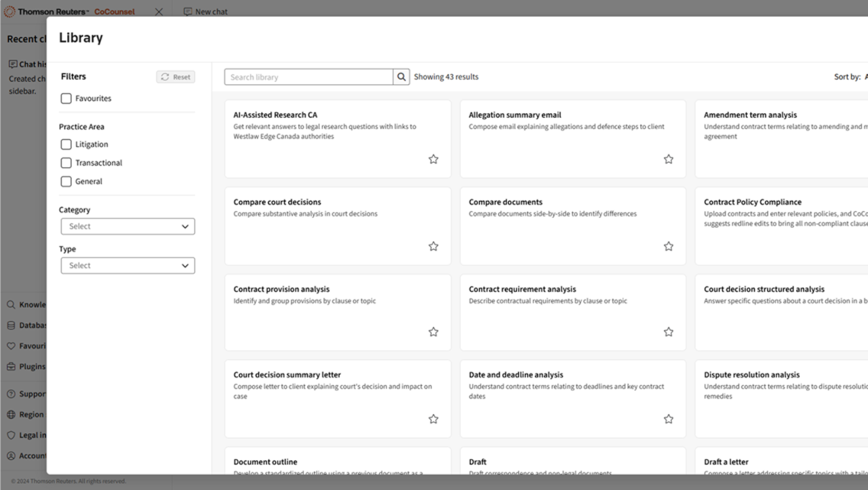Star the Court decision summary letter card
The width and height of the screenshot is (868, 490).
(433, 419)
